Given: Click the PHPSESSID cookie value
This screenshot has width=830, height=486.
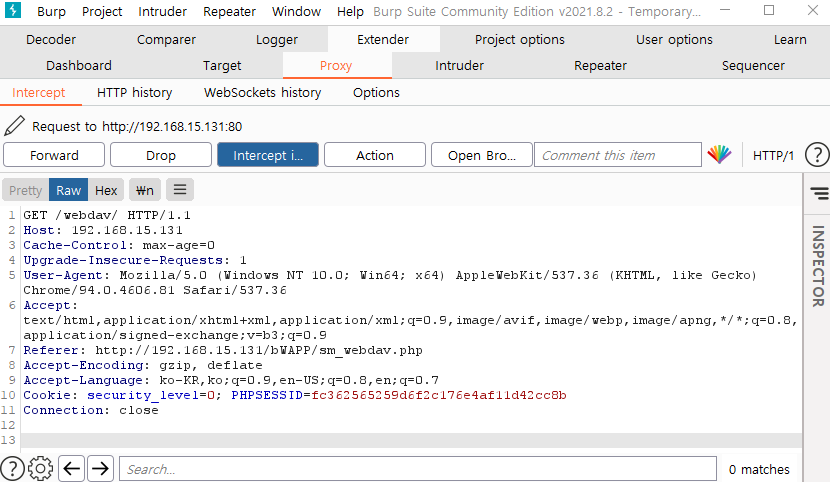Looking at the screenshot, I should point(439,395).
